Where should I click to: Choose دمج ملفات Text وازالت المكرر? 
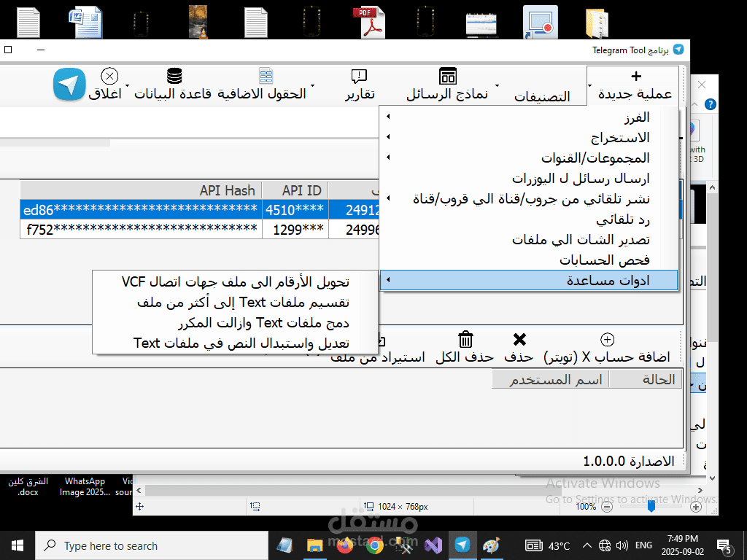click(236, 323)
